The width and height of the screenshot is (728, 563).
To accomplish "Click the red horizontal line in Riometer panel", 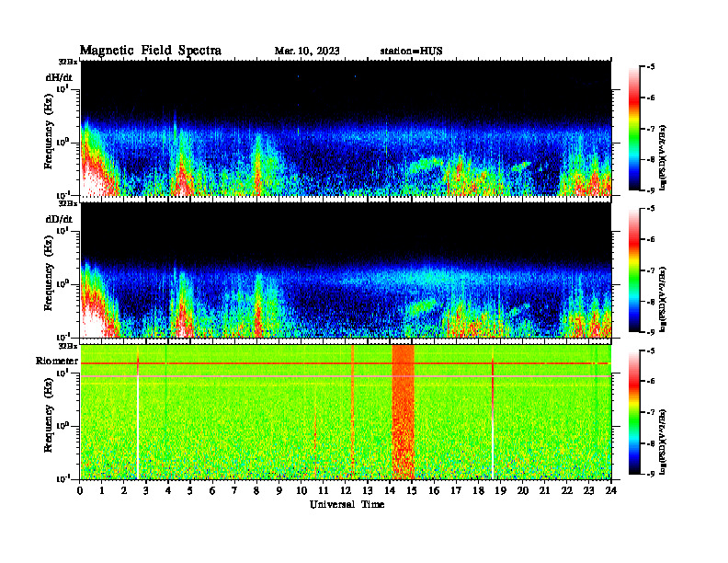I will (x=346, y=363).
